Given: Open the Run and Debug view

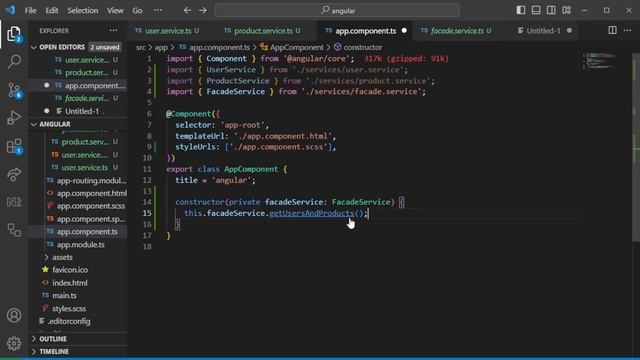Looking at the screenshot, I should (x=14, y=118).
